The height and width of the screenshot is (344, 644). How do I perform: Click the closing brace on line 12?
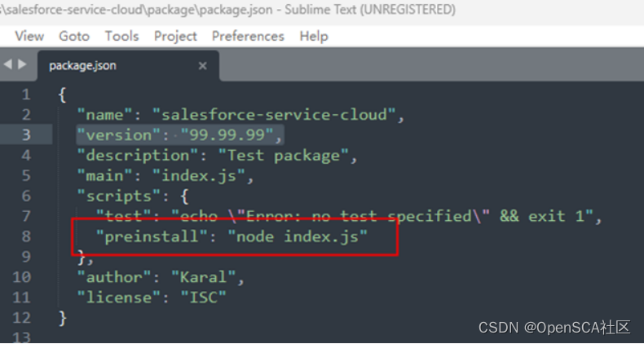[62, 318]
